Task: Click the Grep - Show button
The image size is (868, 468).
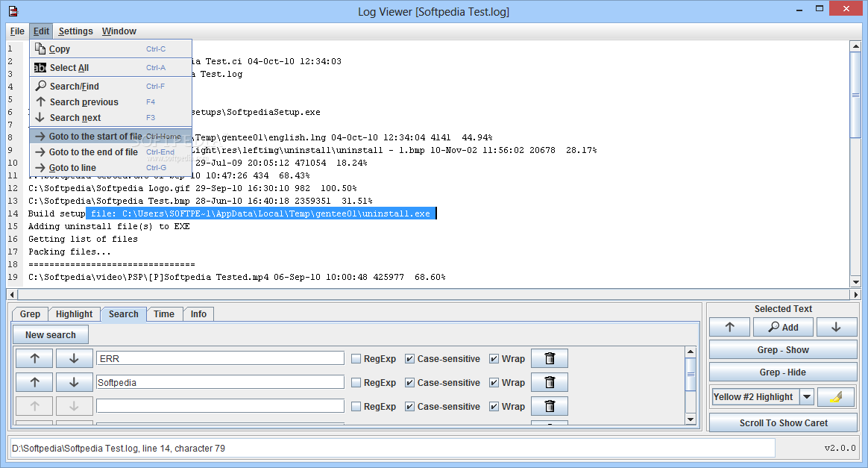Action: 783,350
